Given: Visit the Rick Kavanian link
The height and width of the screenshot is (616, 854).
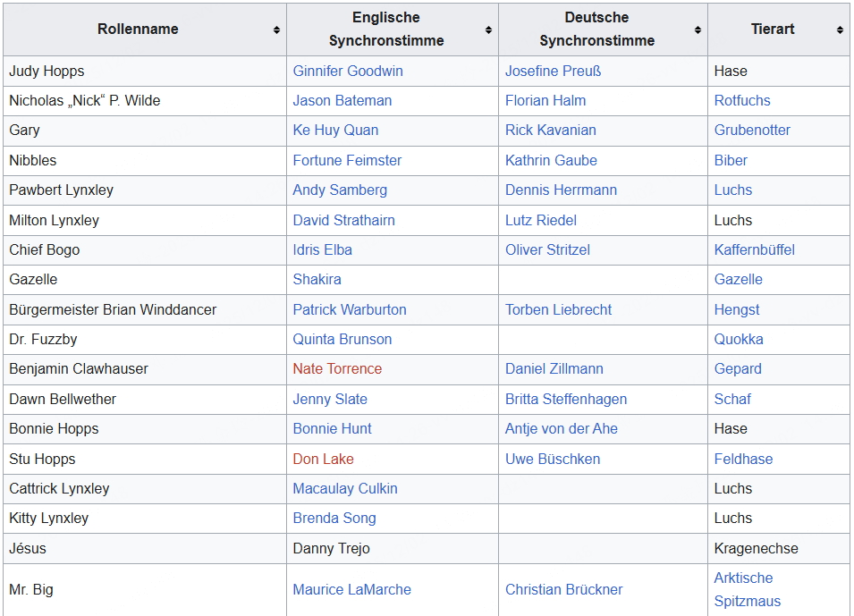Looking at the screenshot, I should [x=550, y=130].
